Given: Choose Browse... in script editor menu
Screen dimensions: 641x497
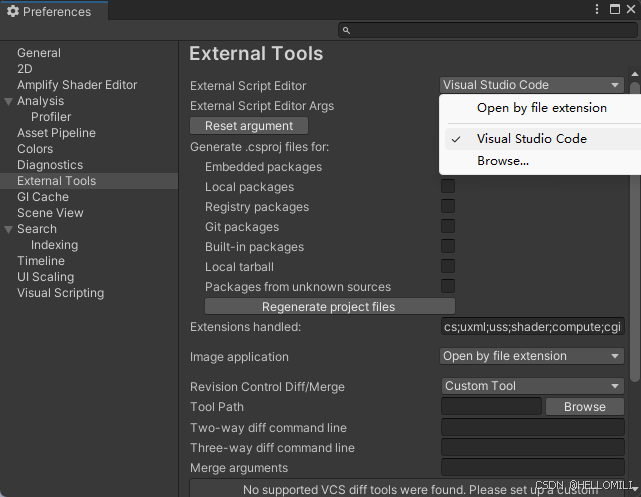Looking at the screenshot, I should click(542, 161).
